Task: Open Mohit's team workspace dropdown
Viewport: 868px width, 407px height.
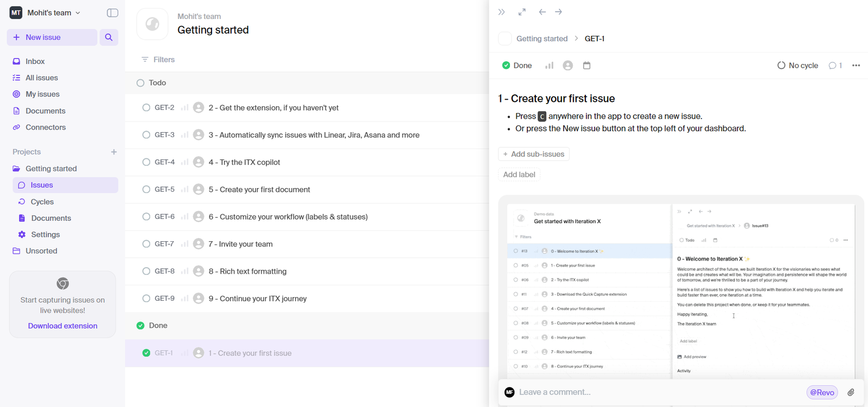Action: [46, 12]
